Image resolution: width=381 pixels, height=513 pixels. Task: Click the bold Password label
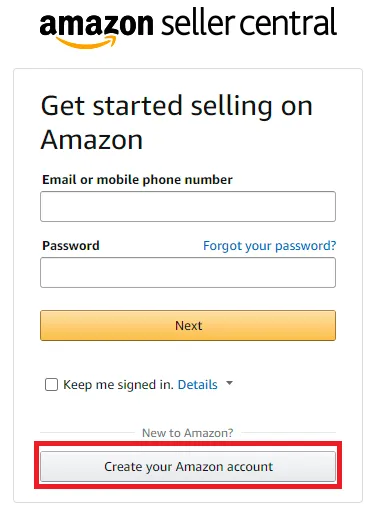pyautogui.click(x=71, y=246)
